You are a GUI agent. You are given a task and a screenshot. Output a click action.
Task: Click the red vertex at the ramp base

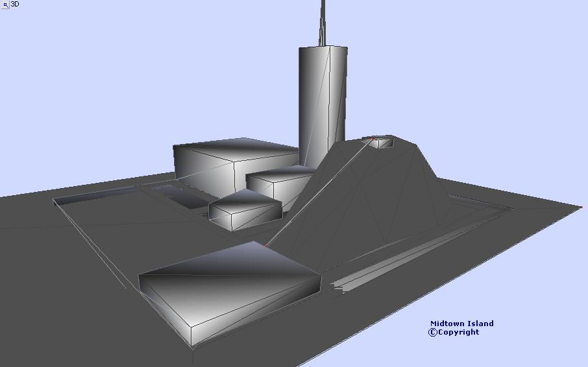coord(266,246)
